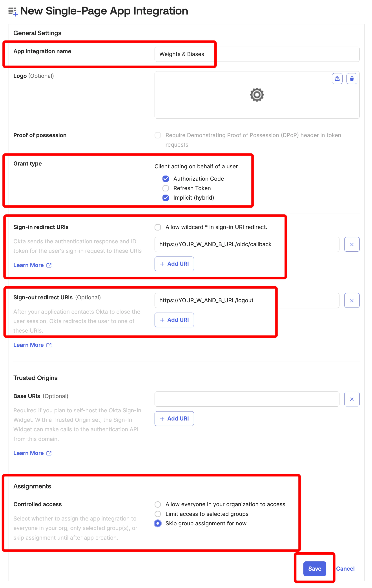Upload a logo image
The image size is (372, 588).
[337, 79]
